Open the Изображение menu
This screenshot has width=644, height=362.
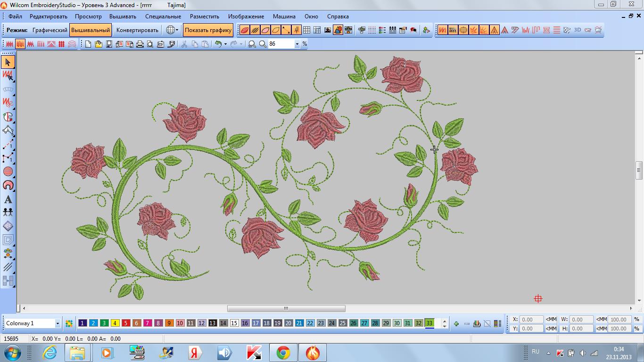pos(246,16)
